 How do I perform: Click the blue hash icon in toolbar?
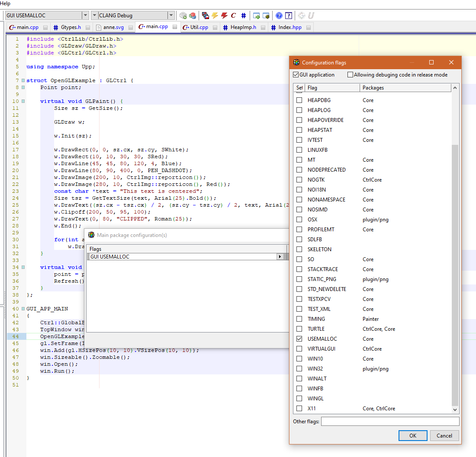(x=244, y=16)
